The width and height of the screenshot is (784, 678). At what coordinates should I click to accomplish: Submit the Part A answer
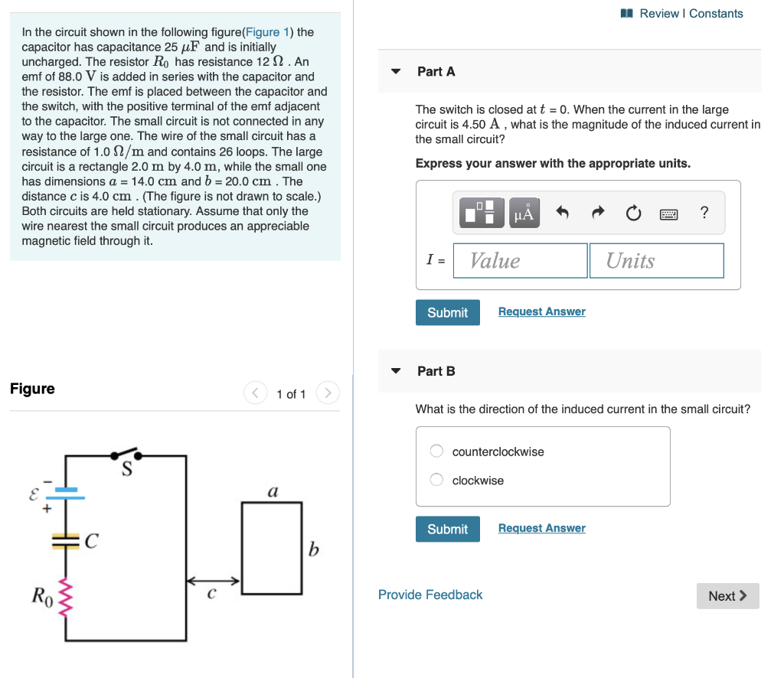point(447,312)
